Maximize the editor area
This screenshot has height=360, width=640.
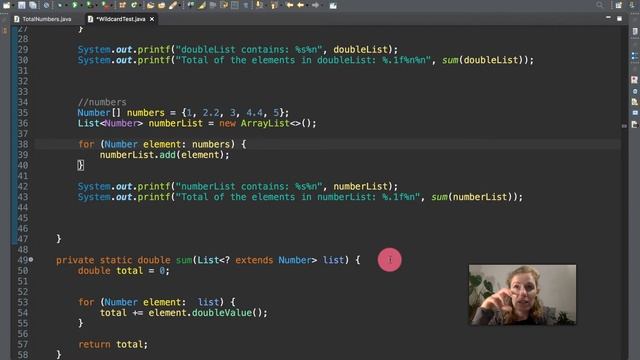[619, 18]
